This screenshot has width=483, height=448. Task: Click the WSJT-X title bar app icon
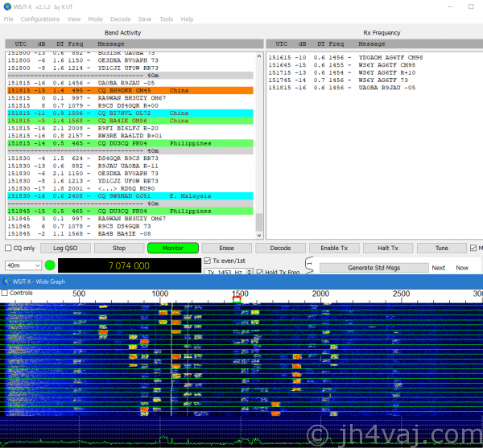tap(7, 6)
